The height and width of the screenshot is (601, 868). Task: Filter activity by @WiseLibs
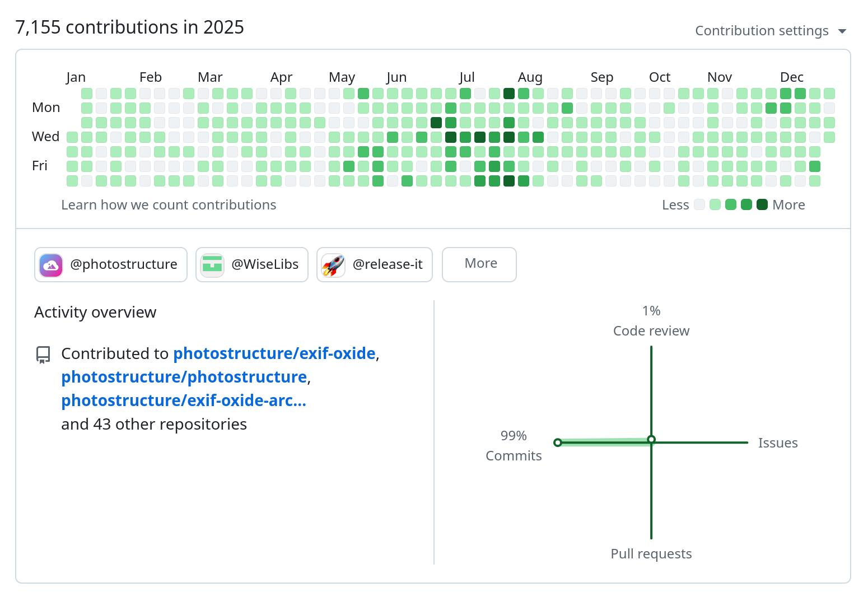click(252, 264)
